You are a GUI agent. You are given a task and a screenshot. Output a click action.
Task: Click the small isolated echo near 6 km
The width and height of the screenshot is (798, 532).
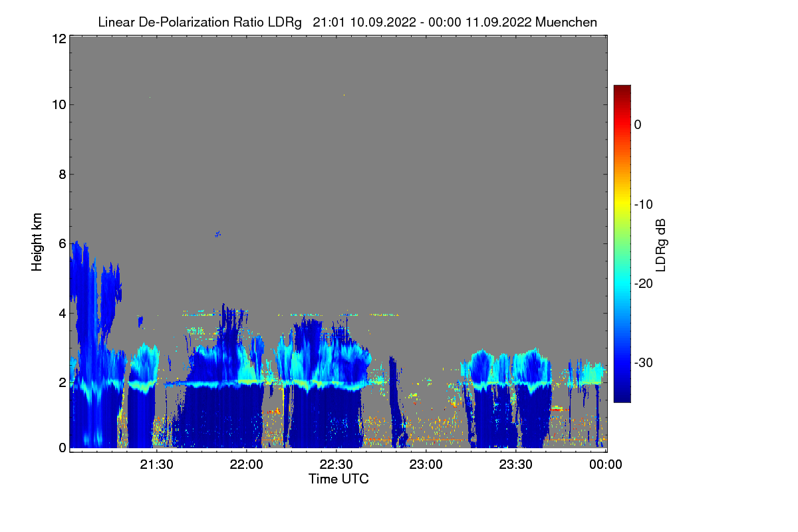[217, 233]
